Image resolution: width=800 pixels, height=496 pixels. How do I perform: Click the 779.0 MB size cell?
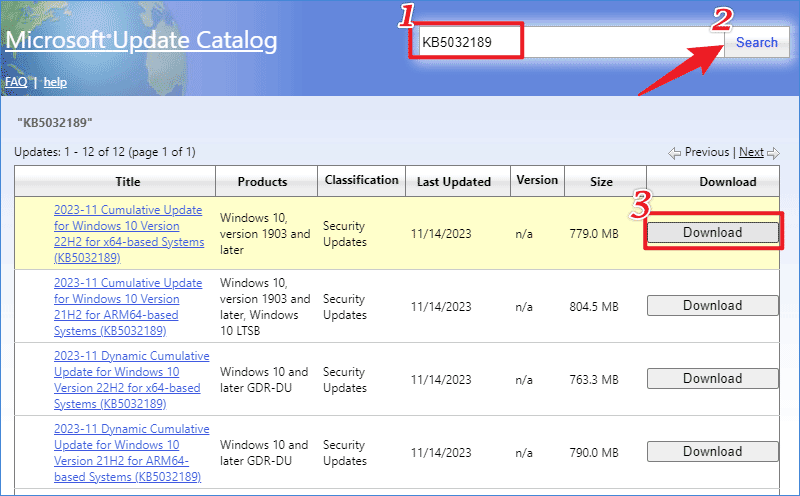[594, 234]
